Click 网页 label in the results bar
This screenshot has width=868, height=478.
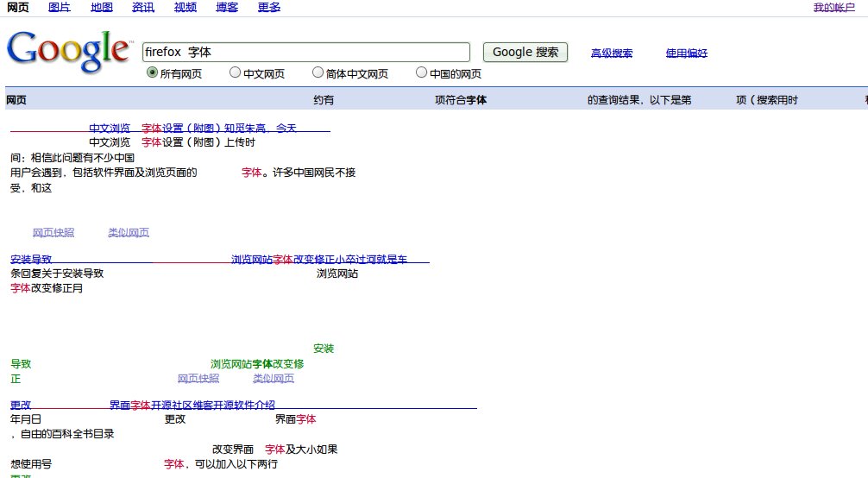click(16, 100)
